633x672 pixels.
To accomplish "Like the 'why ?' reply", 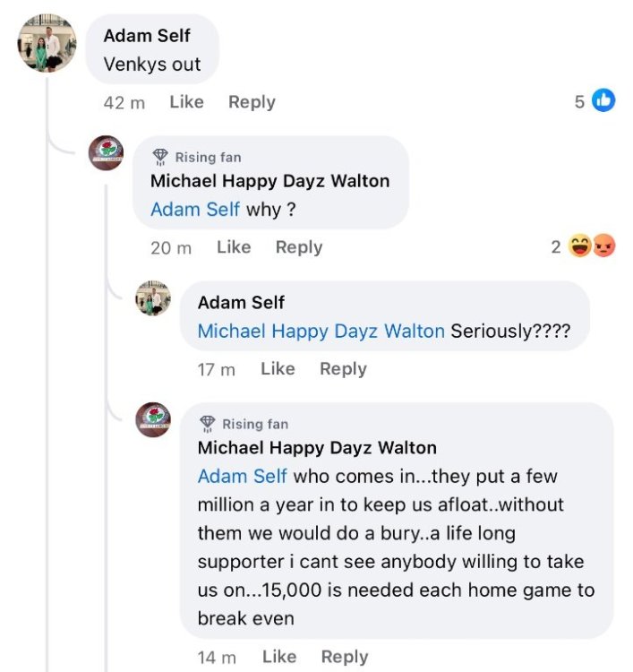I will [234, 247].
